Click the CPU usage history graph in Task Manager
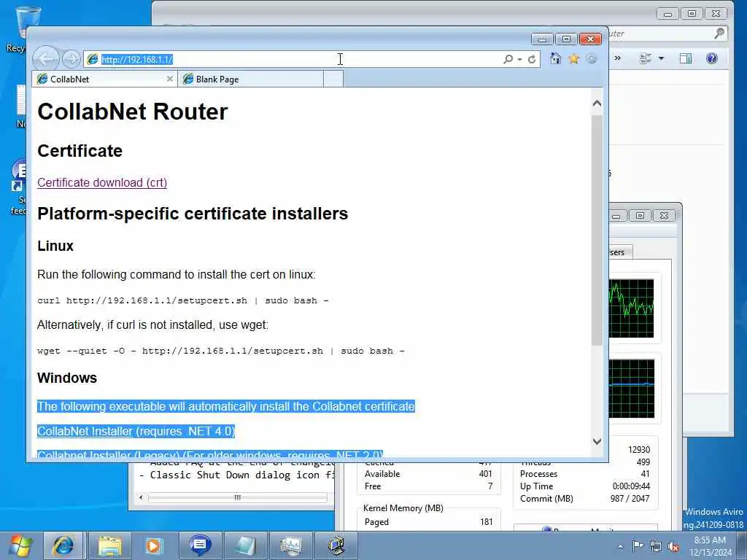Image resolution: width=747 pixels, height=560 pixels. (x=631, y=308)
